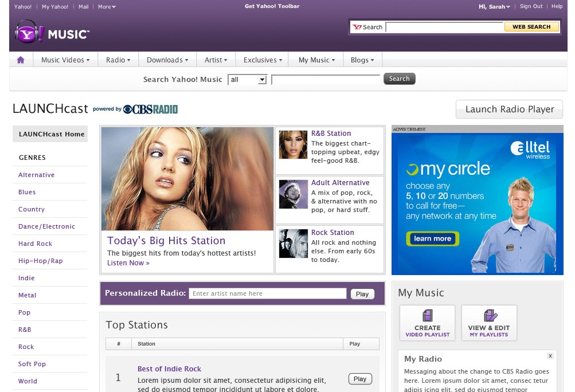Open the Exclusives navigation menu

[x=263, y=60]
